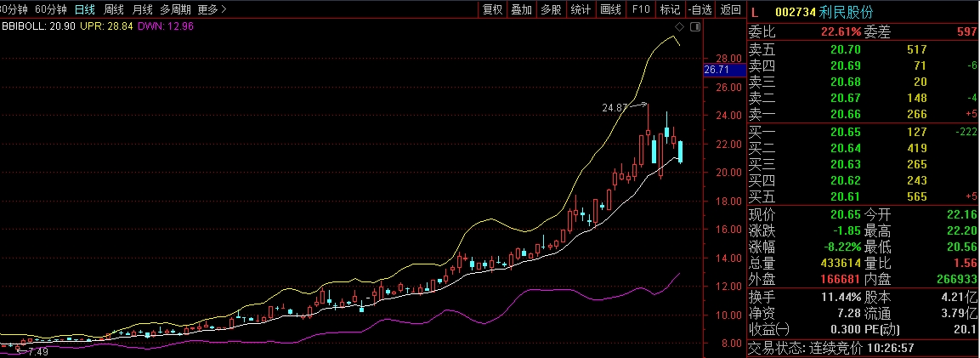Select the 日线 daily chart tab
The image size is (980, 358).
click(x=85, y=9)
